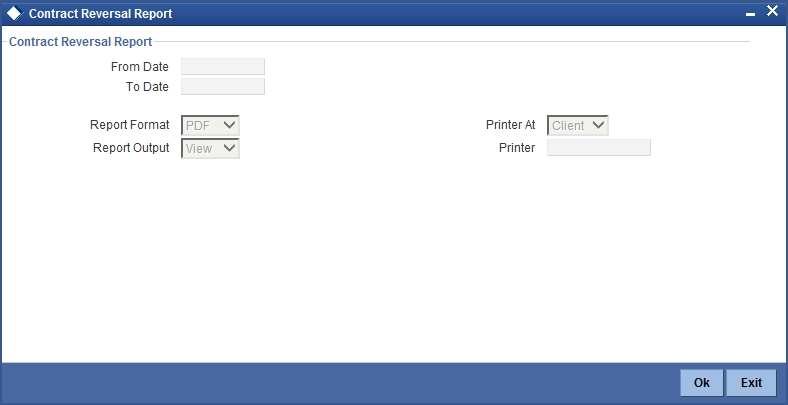Click the Contract Reversal Report section heading
Image resolution: width=788 pixels, height=405 pixels.
(x=80, y=42)
